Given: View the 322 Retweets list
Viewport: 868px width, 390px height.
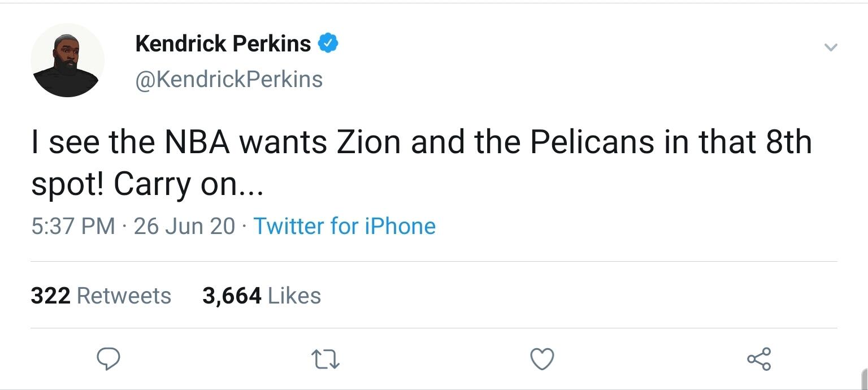Looking at the screenshot, I should point(101,296).
